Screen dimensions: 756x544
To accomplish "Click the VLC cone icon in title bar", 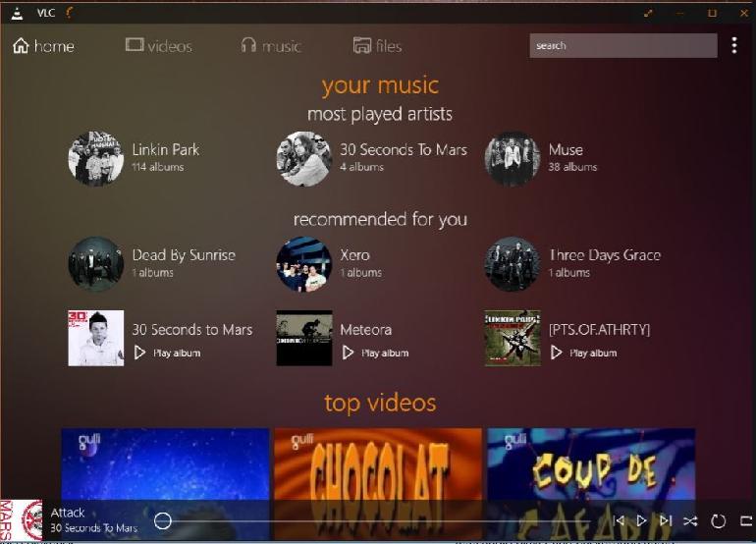I will coord(17,13).
